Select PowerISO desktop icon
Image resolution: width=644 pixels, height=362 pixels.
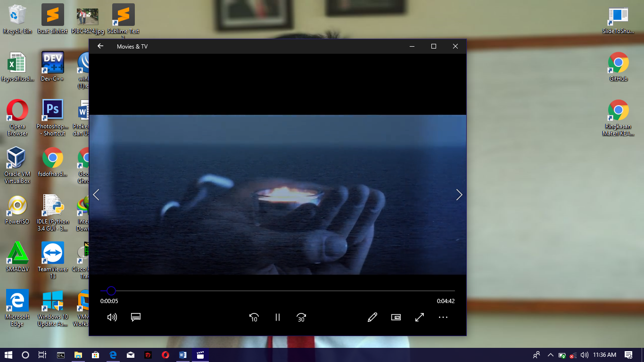[17, 210]
